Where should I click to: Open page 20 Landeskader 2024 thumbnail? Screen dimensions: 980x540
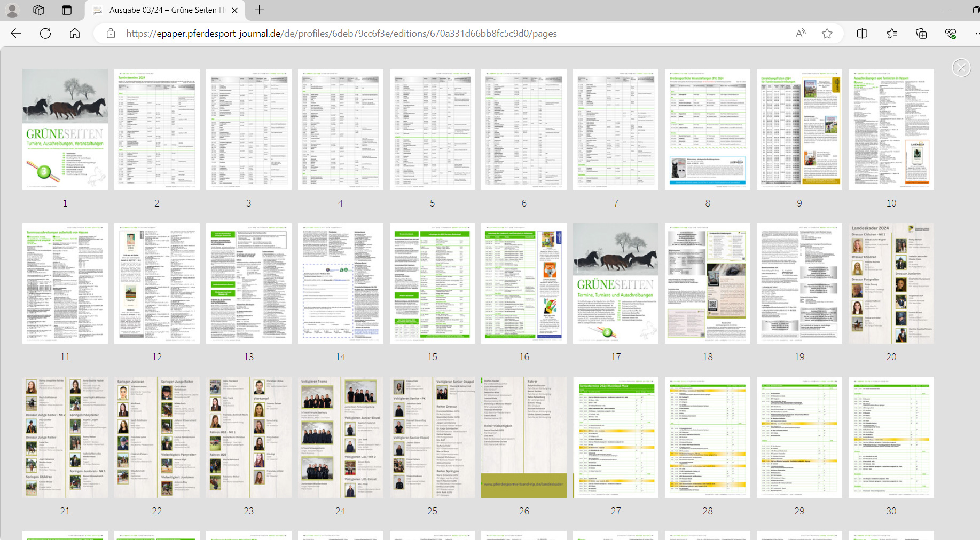(x=891, y=283)
